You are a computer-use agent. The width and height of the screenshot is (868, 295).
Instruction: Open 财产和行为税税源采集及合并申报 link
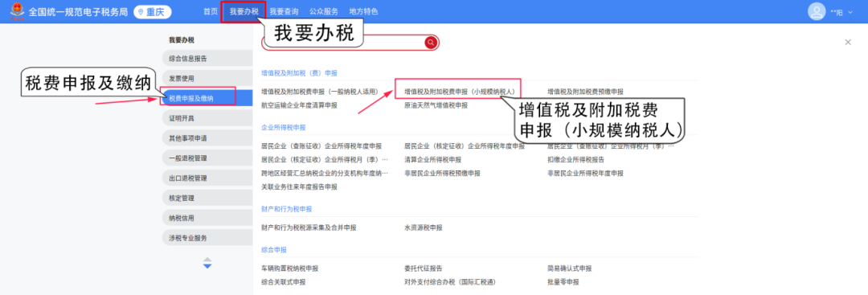309,227
